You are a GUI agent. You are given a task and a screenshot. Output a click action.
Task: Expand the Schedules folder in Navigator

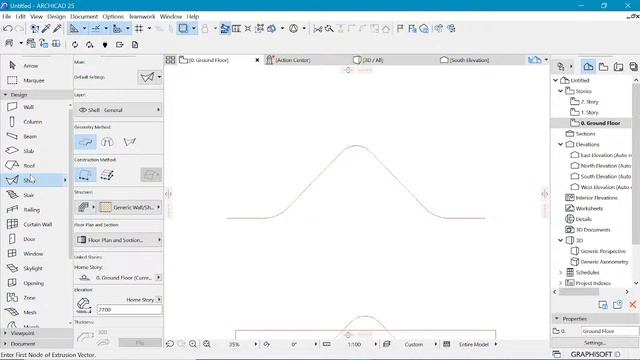(561, 272)
